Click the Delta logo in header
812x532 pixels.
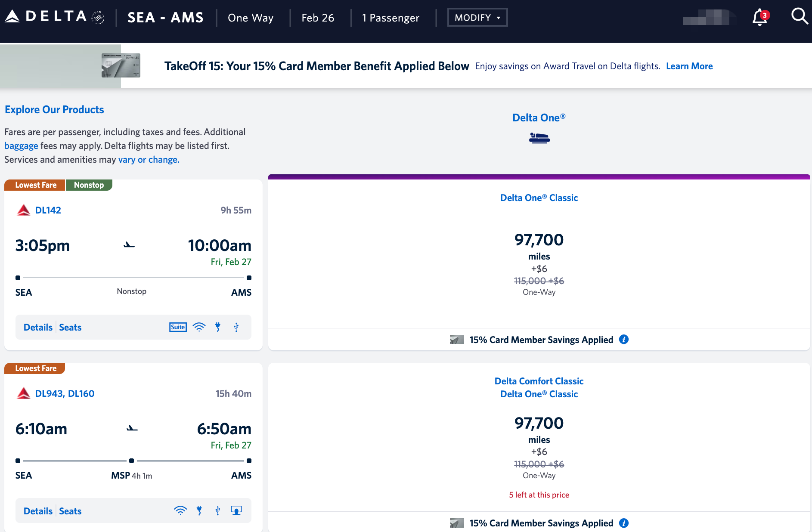(x=54, y=17)
